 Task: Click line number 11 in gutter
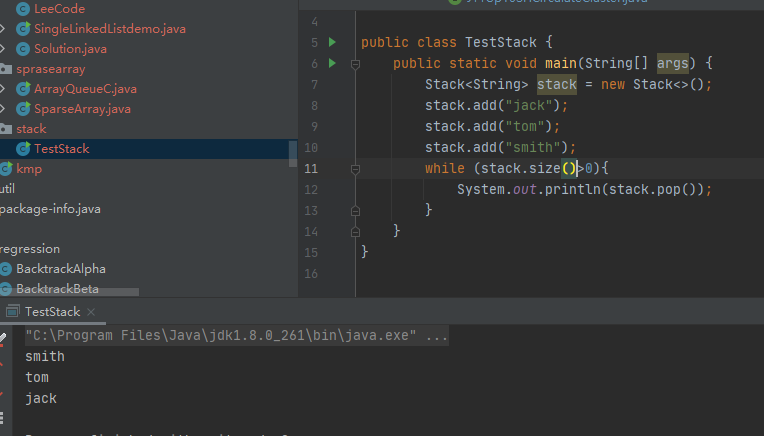pyautogui.click(x=311, y=169)
